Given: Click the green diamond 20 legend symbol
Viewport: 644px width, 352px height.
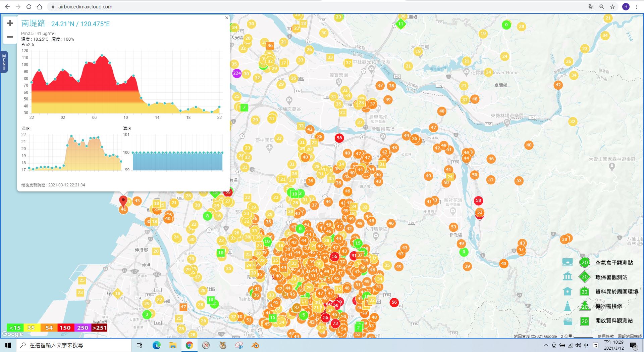Looking at the screenshot, I should [585, 277].
